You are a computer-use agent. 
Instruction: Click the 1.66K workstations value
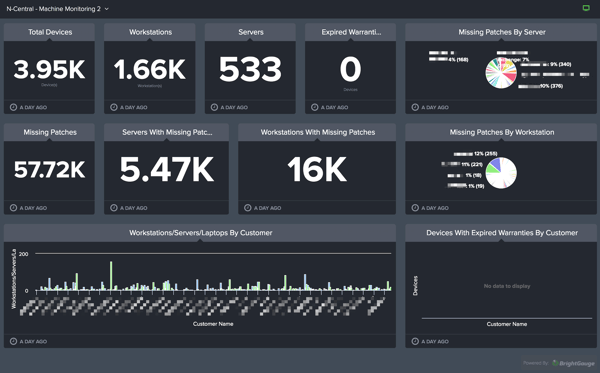coord(150,69)
